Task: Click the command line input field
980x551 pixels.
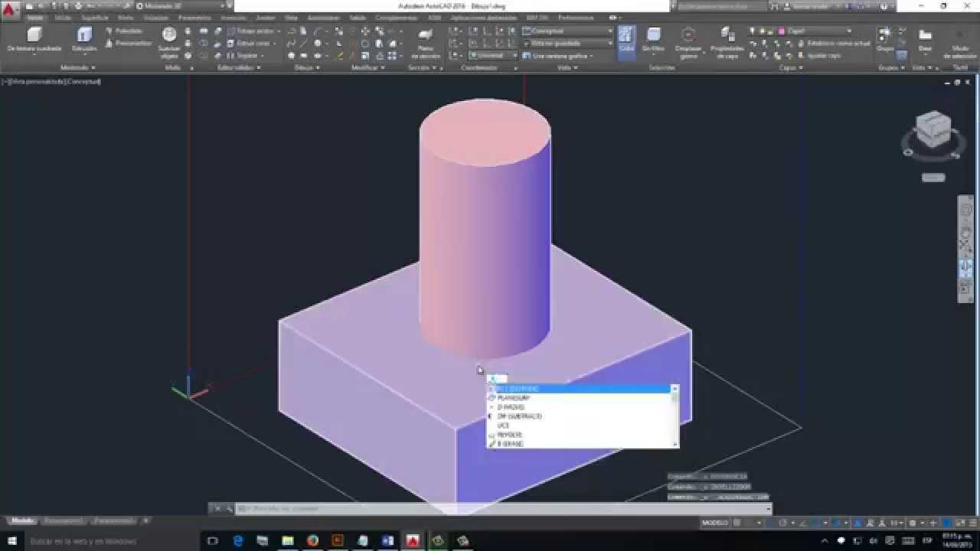Action: (501, 508)
